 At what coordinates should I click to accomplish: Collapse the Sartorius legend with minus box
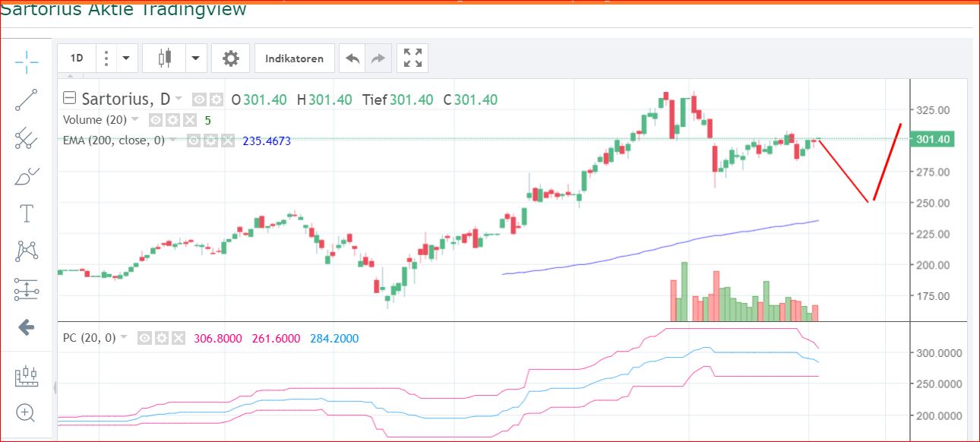[x=69, y=99]
